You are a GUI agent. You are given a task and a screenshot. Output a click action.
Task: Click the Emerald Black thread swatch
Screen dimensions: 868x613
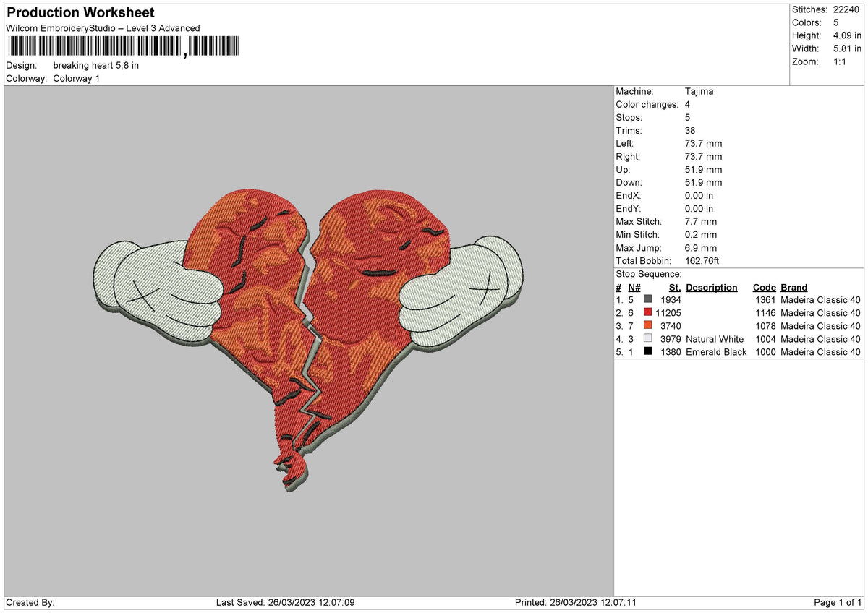pos(647,351)
